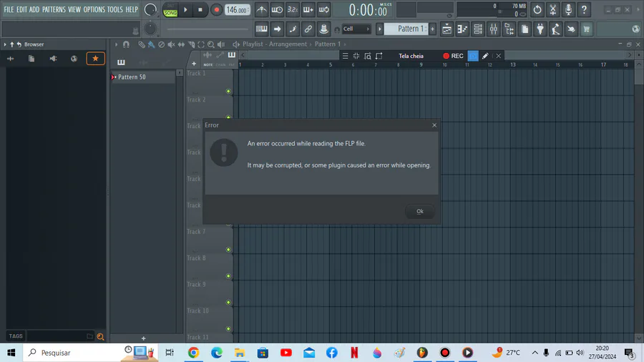The height and width of the screenshot is (362, 644).
Task: Open the Browser menu arrow
Action: pyautogui.click(x=5, y=44)
